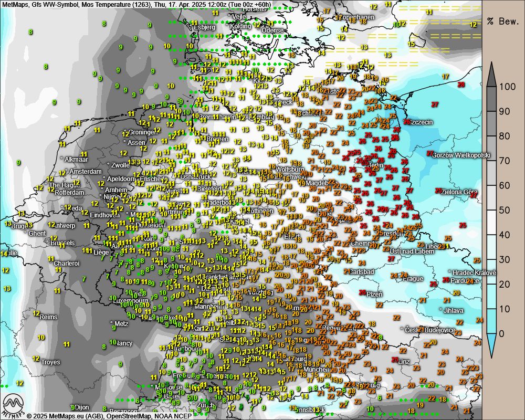The image size is (525, 420).
Task: Pick the dark gray 90–100 legend swatch
Action: pyautogui.click(x=492, y=99)
